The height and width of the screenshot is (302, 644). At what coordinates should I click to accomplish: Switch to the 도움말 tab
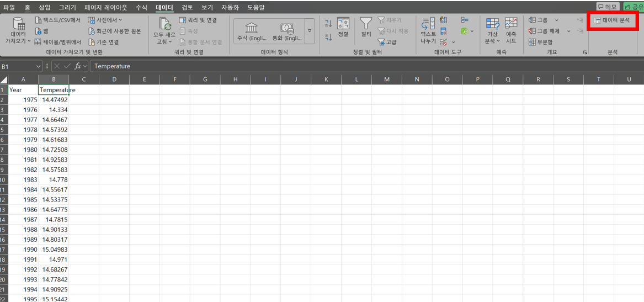(x=256, y=7)
